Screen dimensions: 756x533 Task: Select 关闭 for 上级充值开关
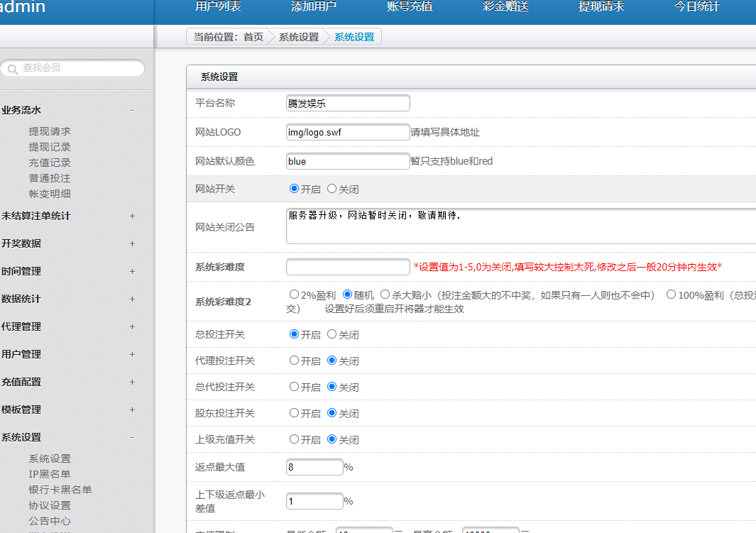(x=332, y=439)
